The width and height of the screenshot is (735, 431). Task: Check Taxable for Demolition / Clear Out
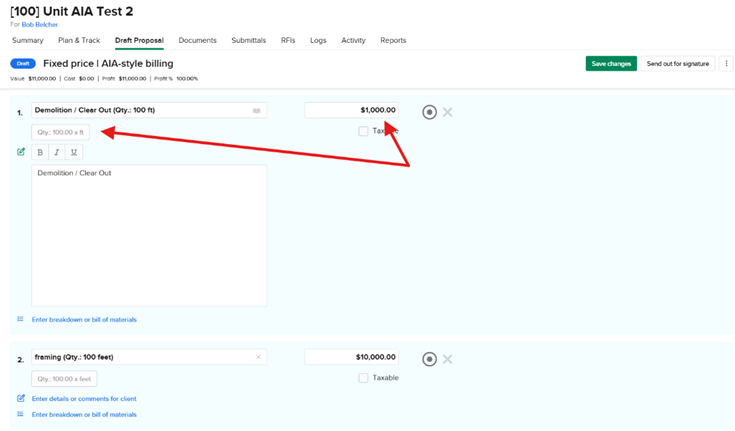tap(363, 131)
